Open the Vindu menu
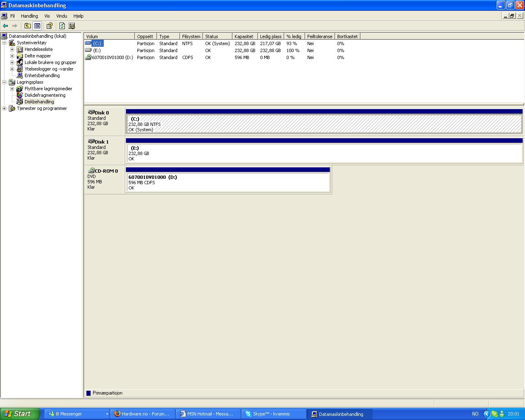The height and width of the screenshot is (420, 525). [62, 16]
